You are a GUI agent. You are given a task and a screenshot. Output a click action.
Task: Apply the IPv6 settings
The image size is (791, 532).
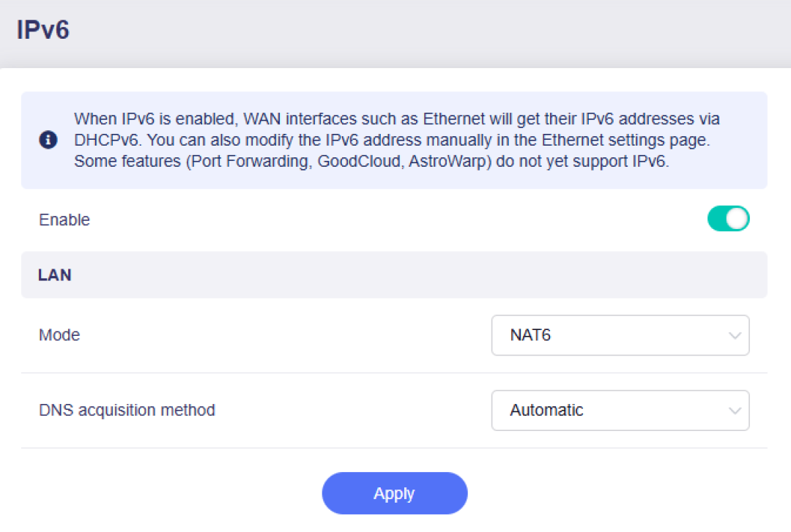pyautogui.click(x=395, y=493)
